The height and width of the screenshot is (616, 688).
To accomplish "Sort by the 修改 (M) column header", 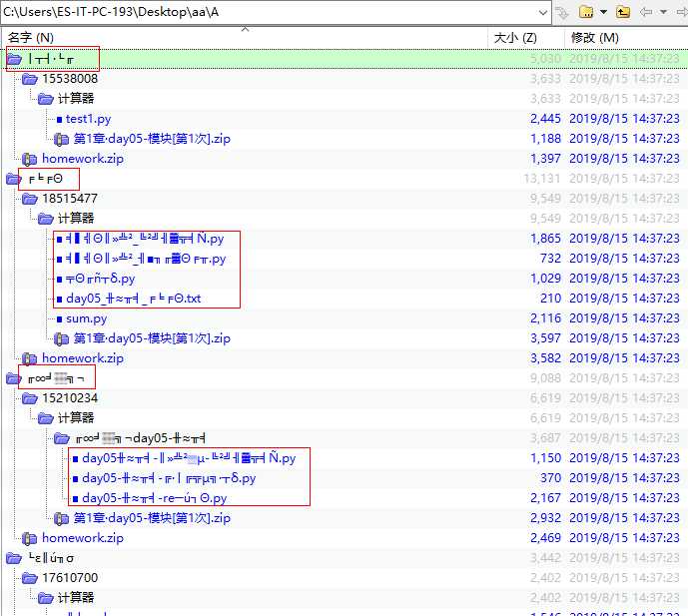I will pyautogui.click(x=594, y=38).
